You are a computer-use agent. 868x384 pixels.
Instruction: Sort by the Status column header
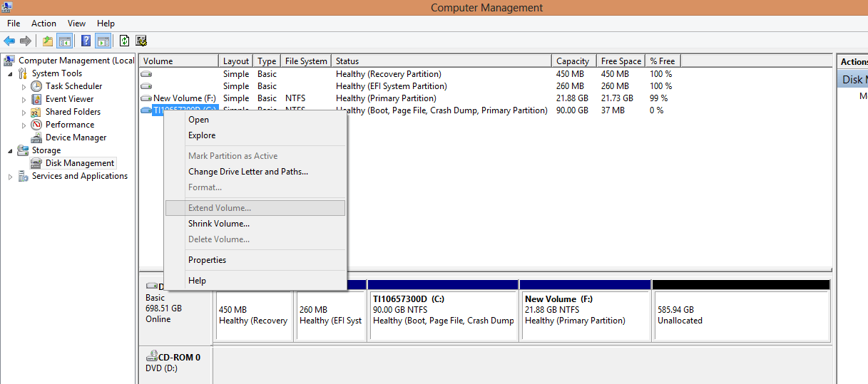pyautogui.click(x=441, y=61)
